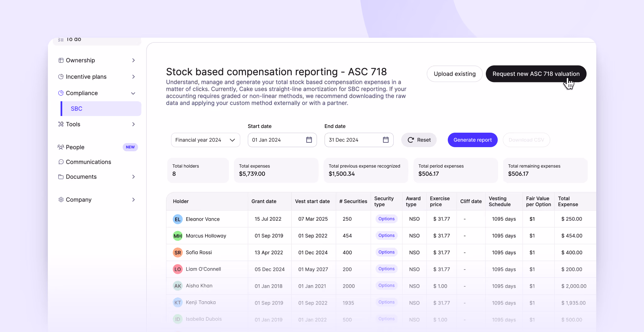This screenshot has width=644, height=332.
Task: Click total expense $ 2,000.00
Action: pos(574,286)
